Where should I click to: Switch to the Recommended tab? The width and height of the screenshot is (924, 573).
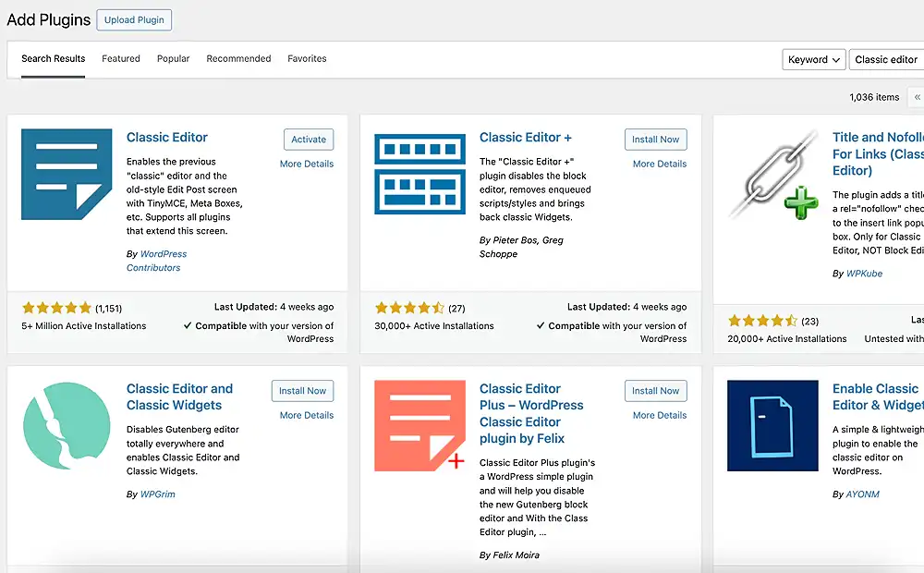238,59
